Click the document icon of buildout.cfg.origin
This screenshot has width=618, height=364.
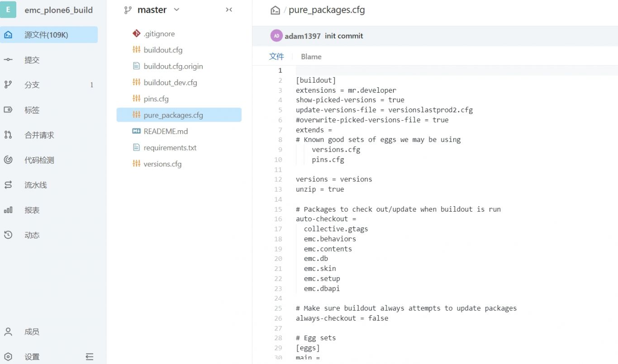136,66
